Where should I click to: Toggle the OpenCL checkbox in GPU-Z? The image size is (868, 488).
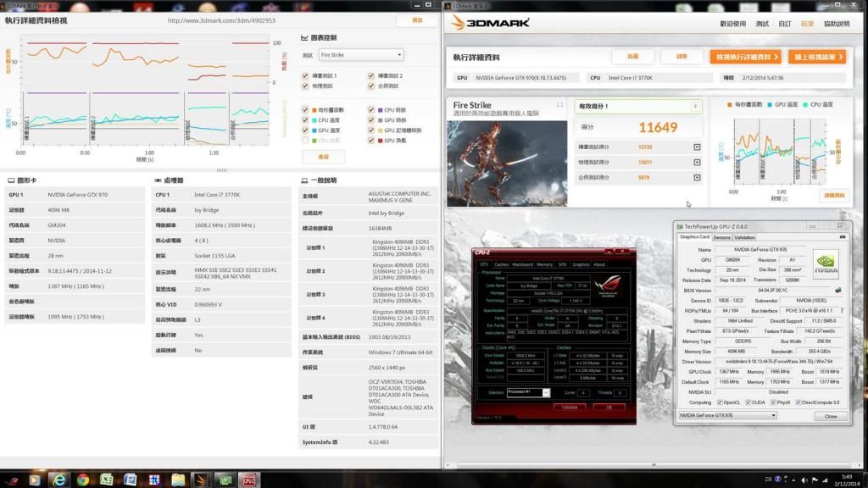[x=720, y=402]
